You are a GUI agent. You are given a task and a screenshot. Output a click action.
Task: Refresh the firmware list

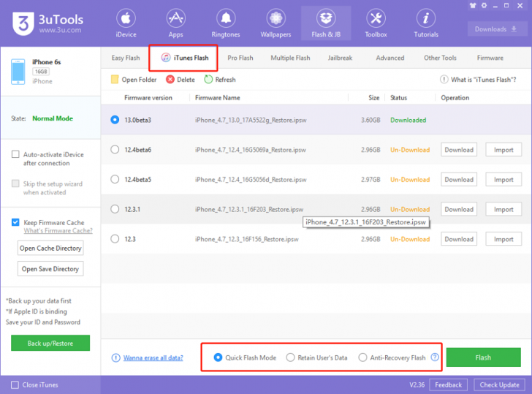coord(220,80)
